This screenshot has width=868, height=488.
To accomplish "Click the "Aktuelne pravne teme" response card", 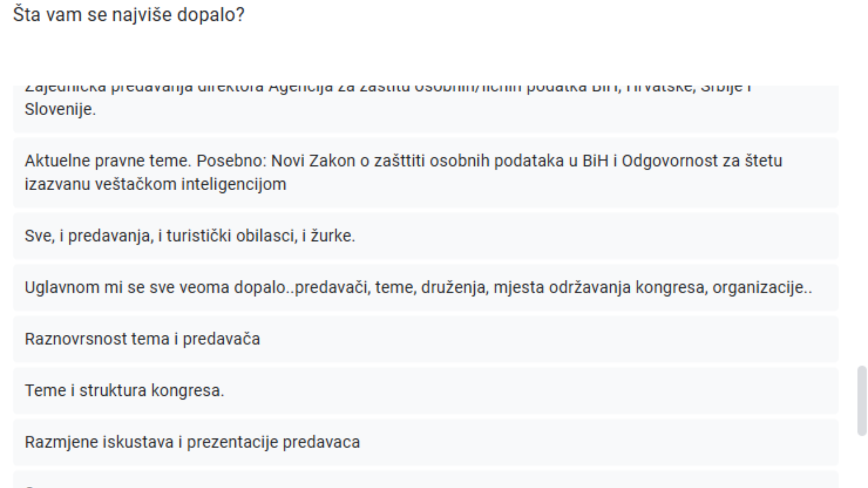I will (425, 173).
